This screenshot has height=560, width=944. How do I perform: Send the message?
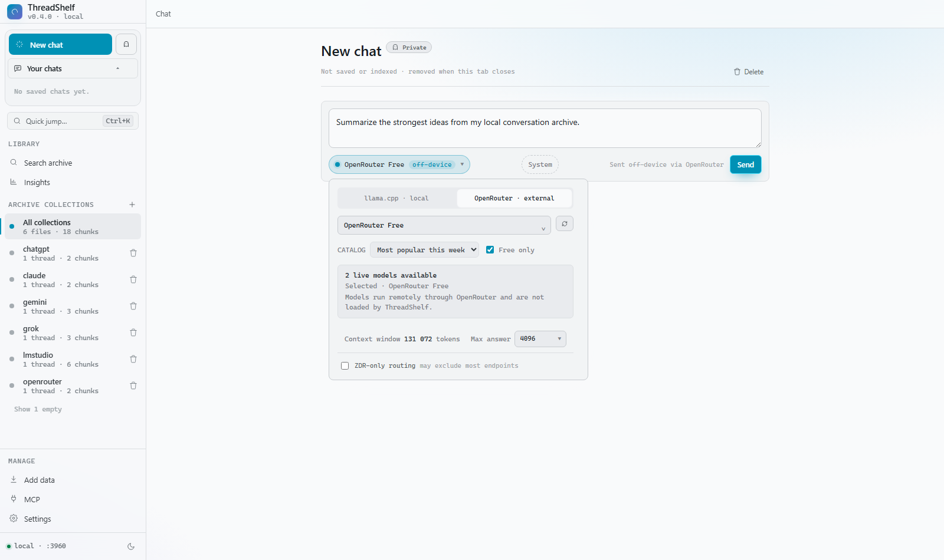[x=745, y=164]
